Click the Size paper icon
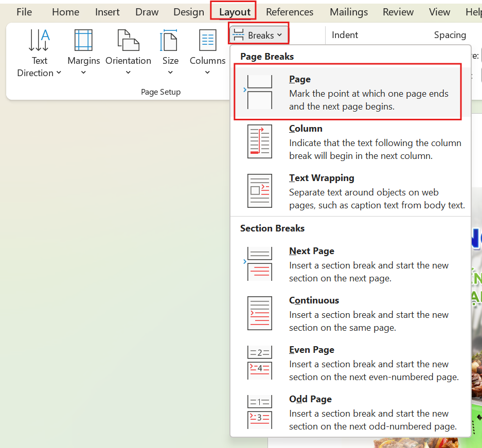The width and height of the screenshot is (482, 448). pos(169,40)
